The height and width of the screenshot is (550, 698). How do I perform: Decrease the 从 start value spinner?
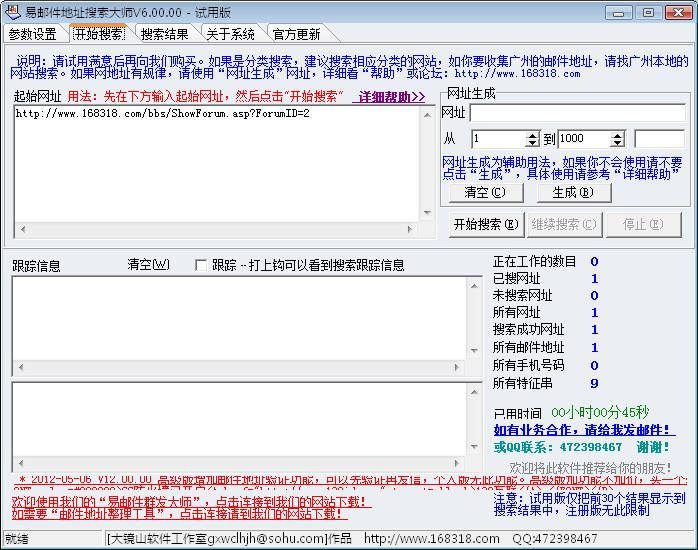(x=532, y=143)
